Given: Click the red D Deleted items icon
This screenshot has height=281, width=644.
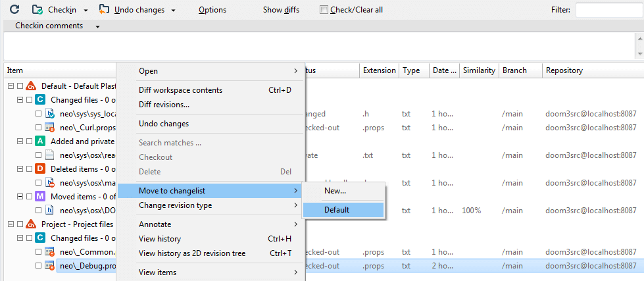Looking at the screenshot, I should 40,169.
